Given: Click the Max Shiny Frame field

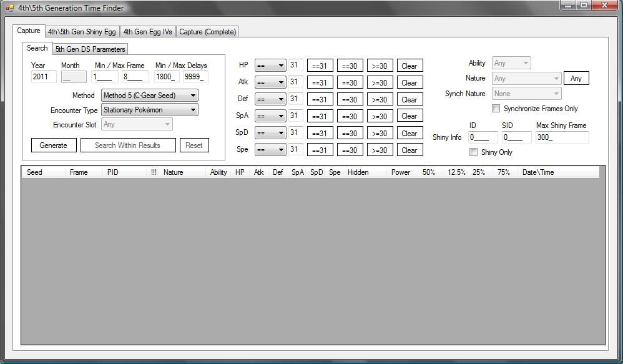Looking at the screenshot, I should coord(562,137).
